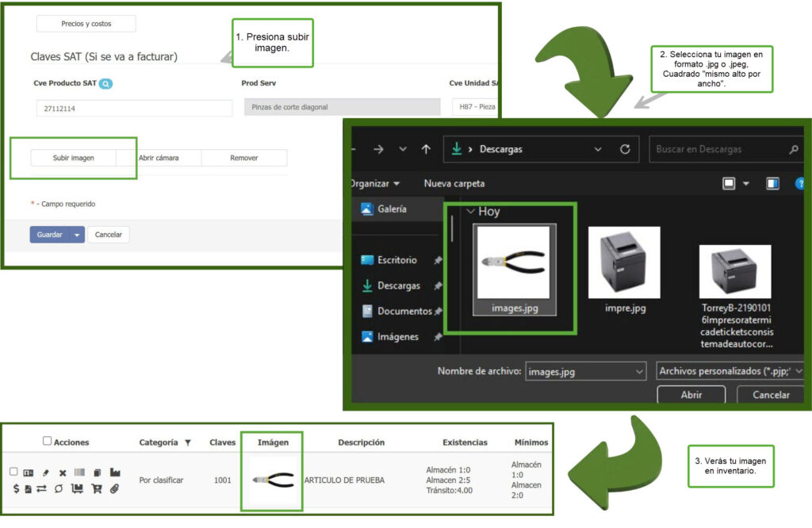Image resolution: width=812 pixels, height=528 pixels.
Task: Expand the Nombre de archivo dropdown
Action: tap(639, 371)
